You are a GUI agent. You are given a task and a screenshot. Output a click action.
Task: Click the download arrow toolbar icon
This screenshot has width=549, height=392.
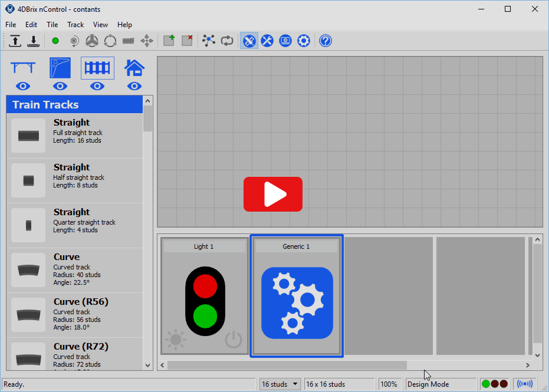coord(34,41)
